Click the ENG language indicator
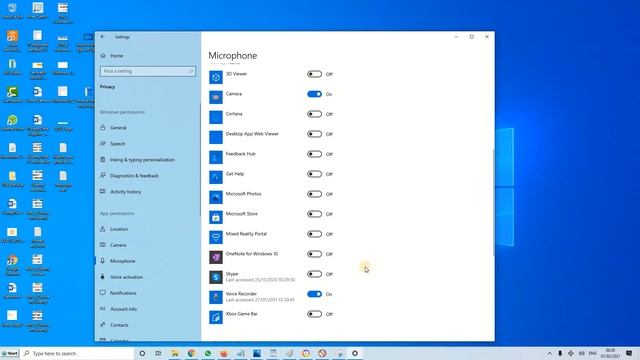Image resolution: width=640 pixels, height=360 pixels. point(593,353)
